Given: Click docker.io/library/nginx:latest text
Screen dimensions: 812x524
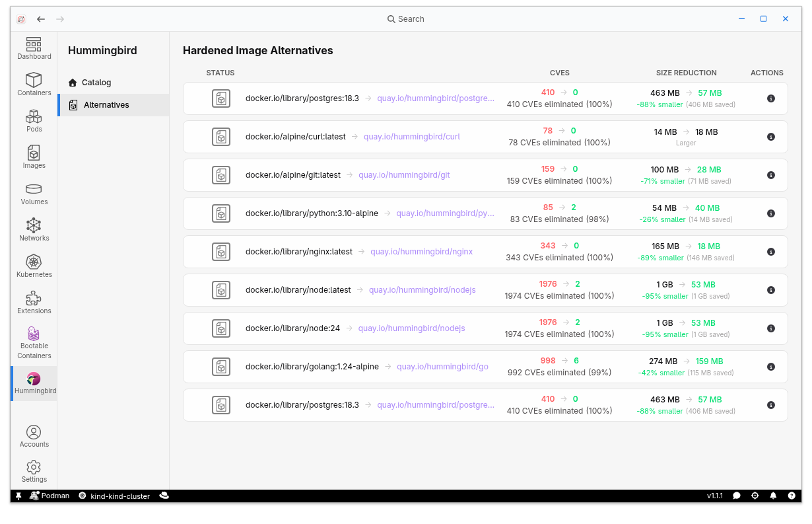Looking at the screenshot, I should (x=299, y=252).
